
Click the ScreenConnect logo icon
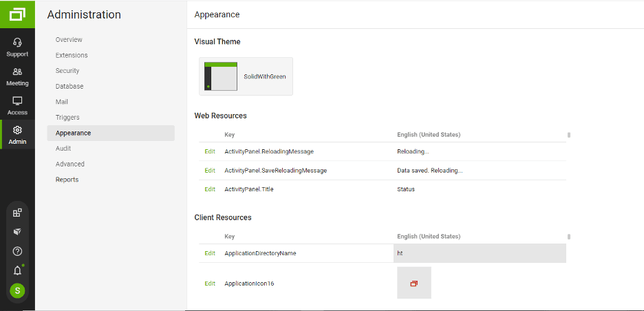coord(17,14)
